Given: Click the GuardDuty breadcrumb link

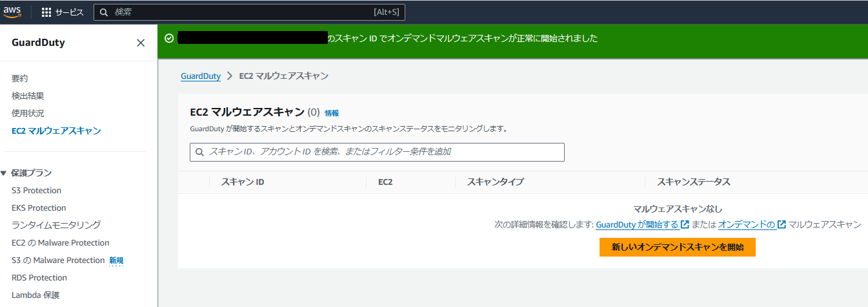Looking at the screenshot, I should pos(201,76).
